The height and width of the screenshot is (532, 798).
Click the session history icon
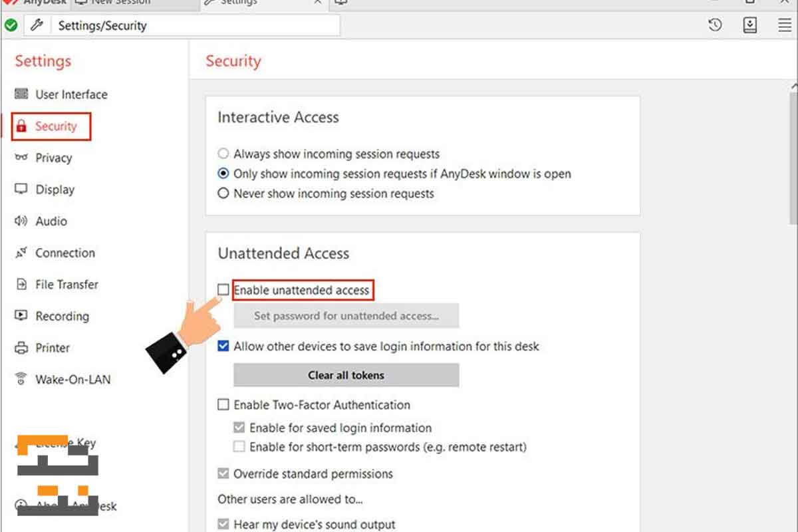click(x=715, y=25)
